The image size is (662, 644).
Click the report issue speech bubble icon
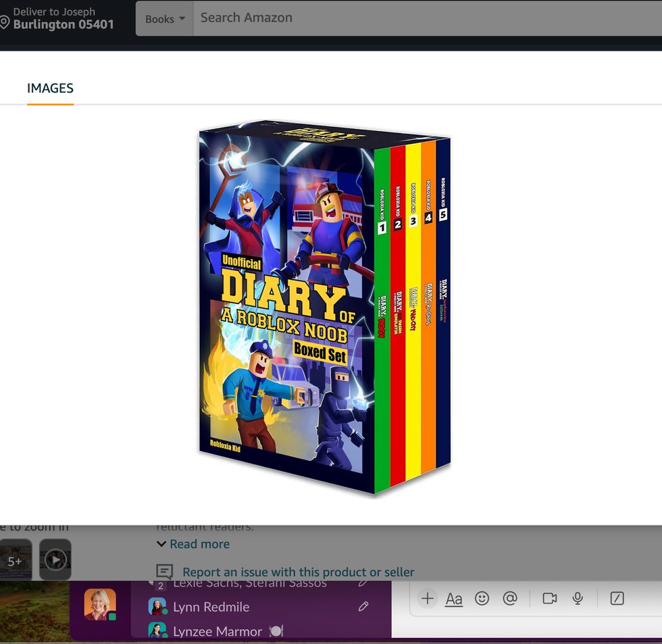[x=165, y=572]
